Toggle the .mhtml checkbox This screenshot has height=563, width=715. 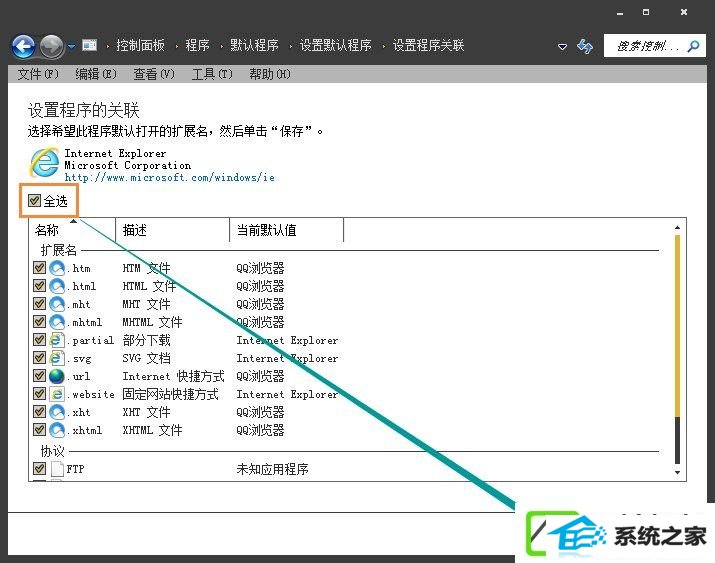coord(39,322)
